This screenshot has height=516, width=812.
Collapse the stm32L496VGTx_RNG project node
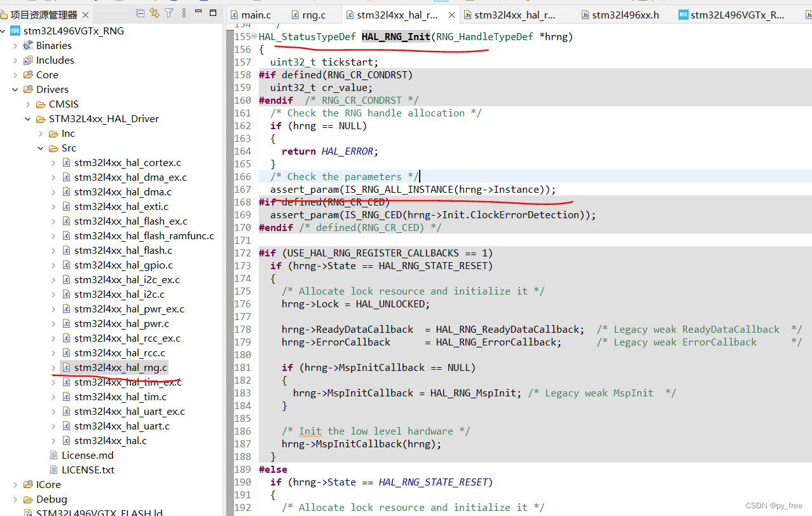3,31
